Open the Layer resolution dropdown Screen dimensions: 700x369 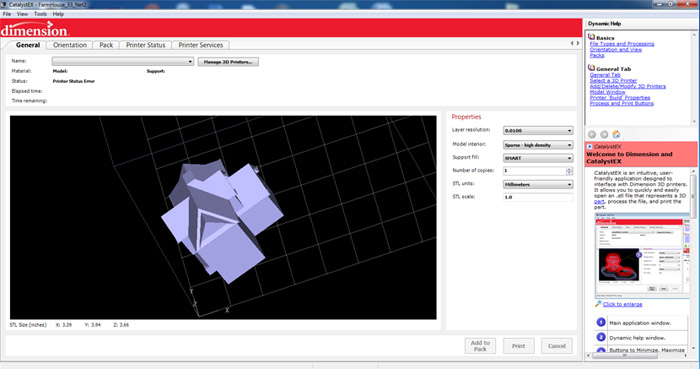coord(538,131)
